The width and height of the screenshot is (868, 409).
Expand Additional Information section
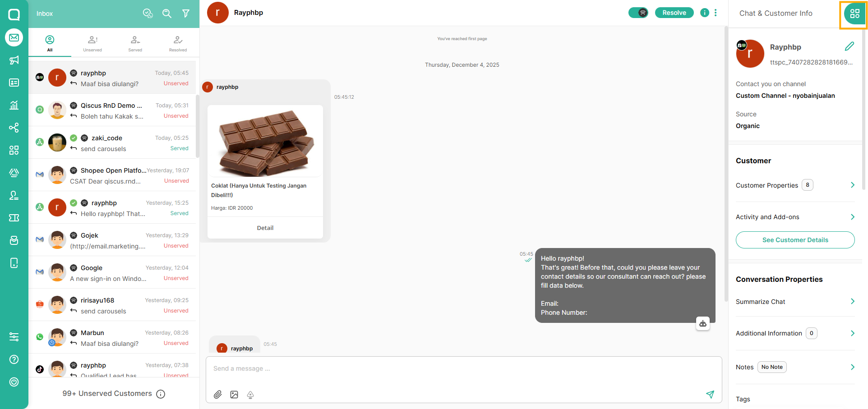(852, 333)
